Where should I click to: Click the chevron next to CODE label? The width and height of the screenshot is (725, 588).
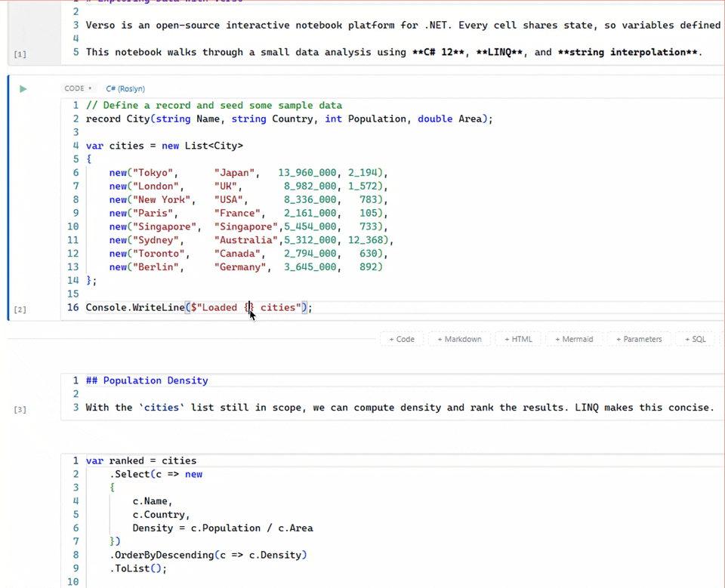pos(90,88)
